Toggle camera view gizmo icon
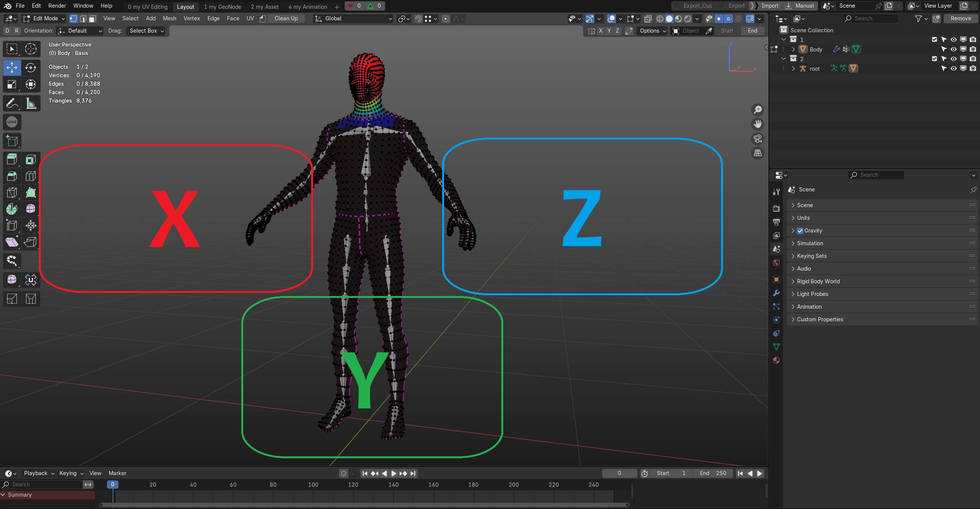 pyautogui.click(x=757, y=138)
